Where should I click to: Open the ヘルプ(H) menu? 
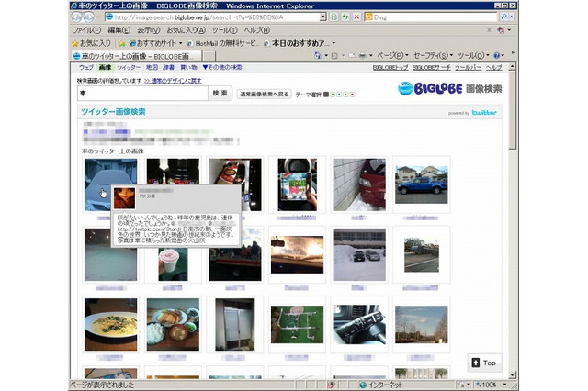point(257,30)
